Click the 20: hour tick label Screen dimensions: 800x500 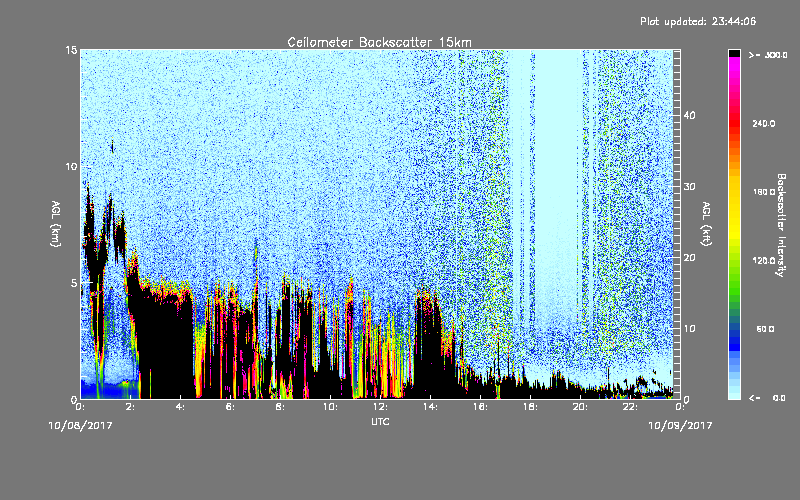click(580, 407)
